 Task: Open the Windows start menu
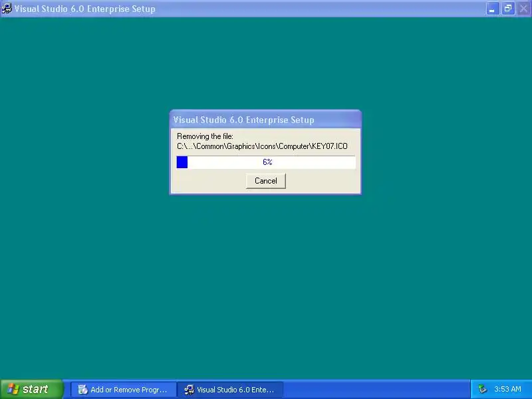coord(31,389)
